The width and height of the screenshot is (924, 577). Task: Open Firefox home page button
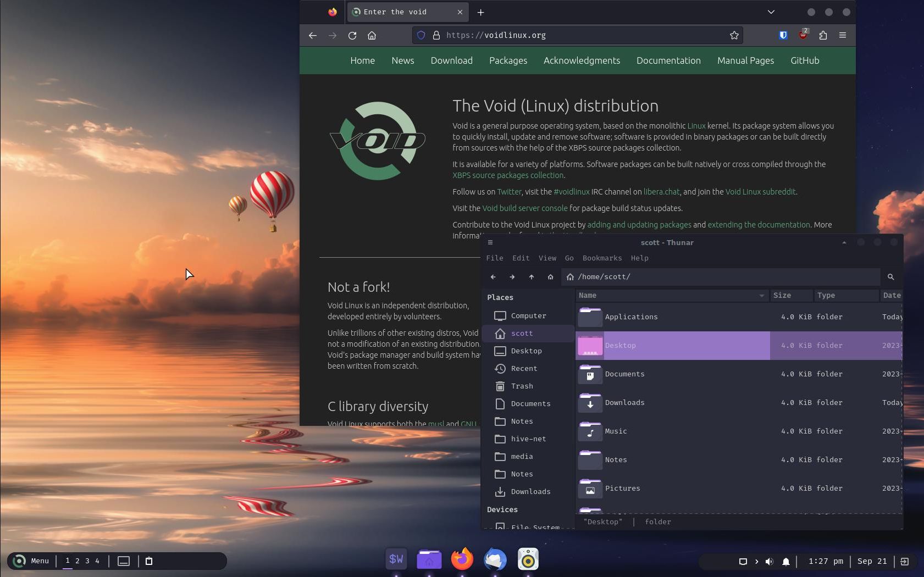(372, 35)
